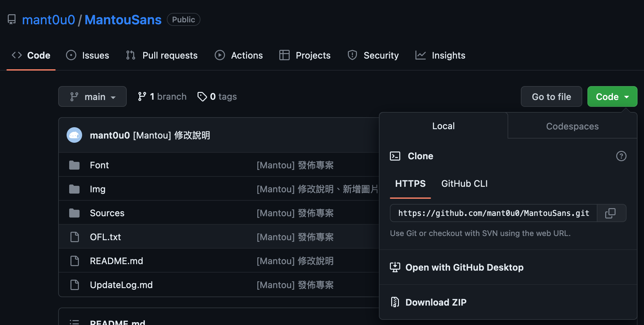The height and width of the screenshot is (325, 644).
Task: Open the UpdateLog.md file
Action: (121, 285)
